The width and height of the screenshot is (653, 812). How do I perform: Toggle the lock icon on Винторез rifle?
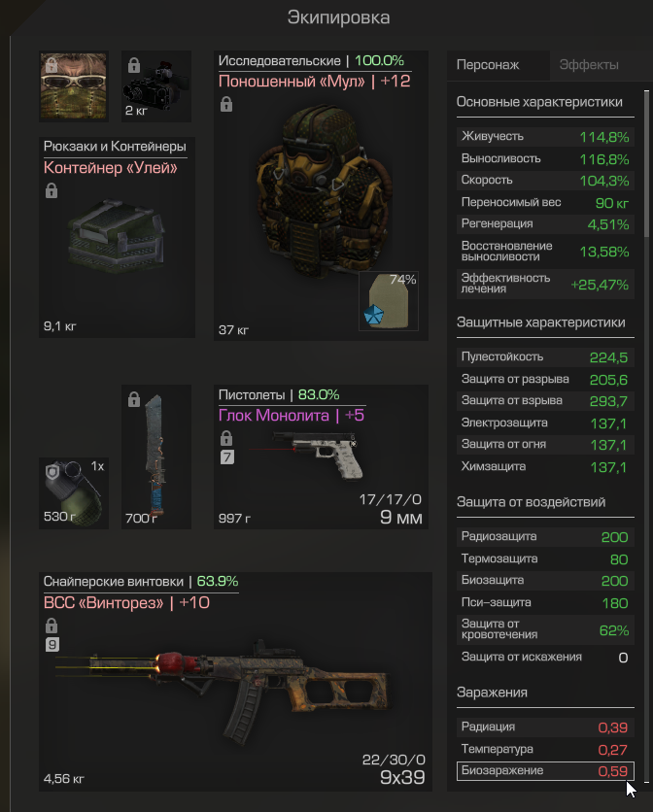52,626
